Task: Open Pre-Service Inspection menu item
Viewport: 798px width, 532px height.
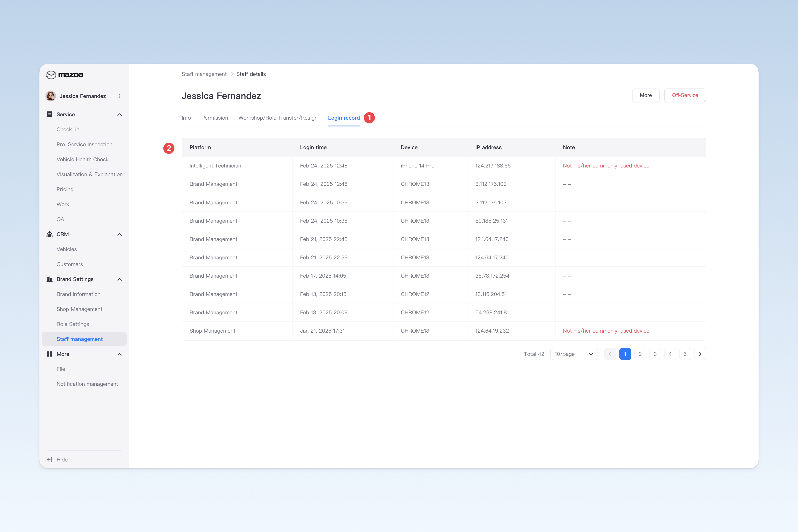Action: [x=85, y=144]
